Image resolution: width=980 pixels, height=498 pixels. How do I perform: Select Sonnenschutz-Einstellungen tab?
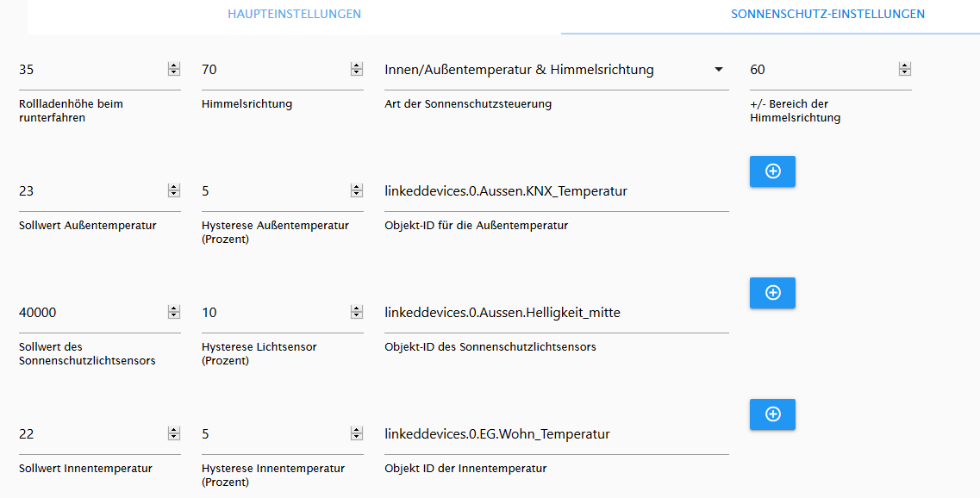coord(827,14)
